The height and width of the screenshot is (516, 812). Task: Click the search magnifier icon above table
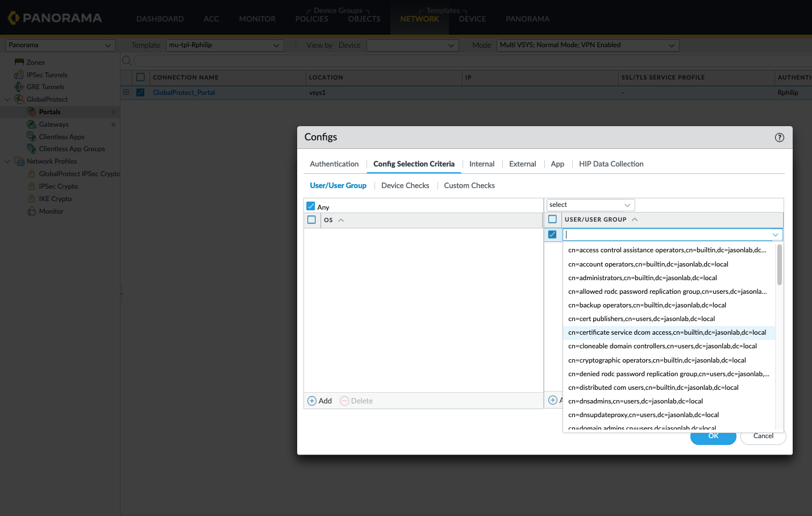[x=127, y=61]
